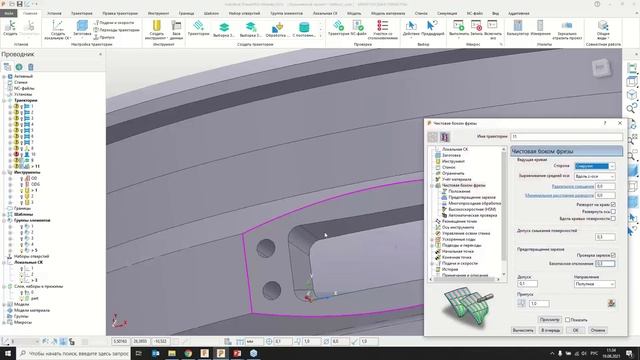This screenshot has width=640, height=360.
Task: Click the Просмотр button
Action: pos(549,320)
